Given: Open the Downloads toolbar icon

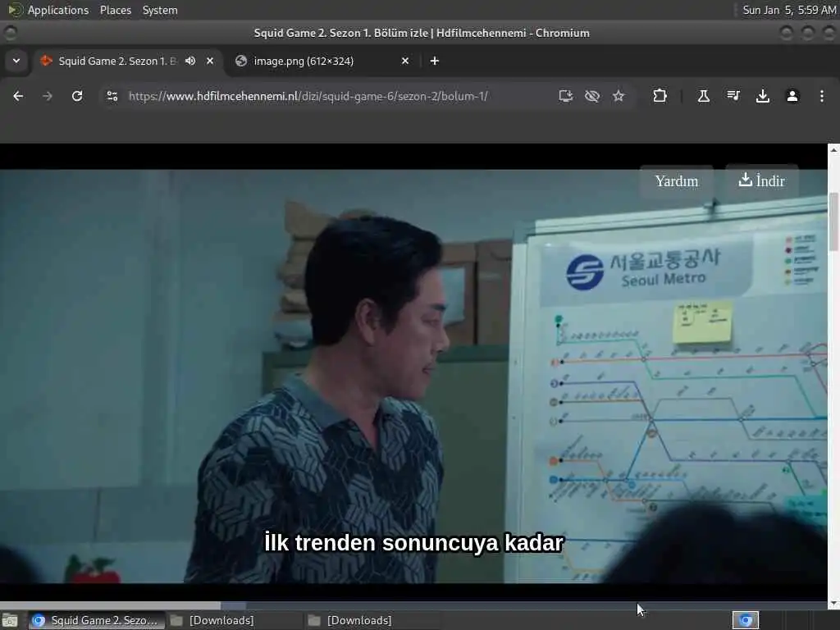Looking at the screenshot, I should (763, 96).
